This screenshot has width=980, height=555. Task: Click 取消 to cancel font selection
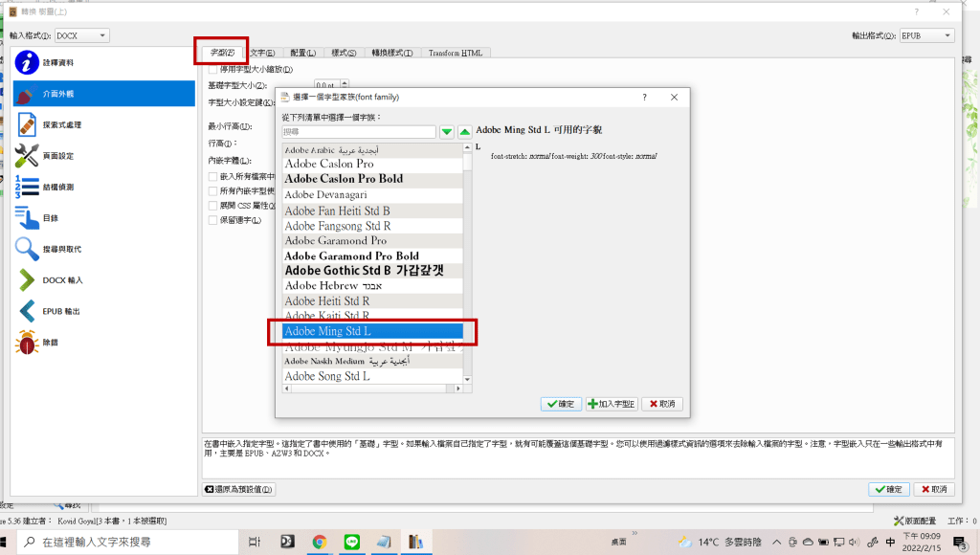(662, 404)
